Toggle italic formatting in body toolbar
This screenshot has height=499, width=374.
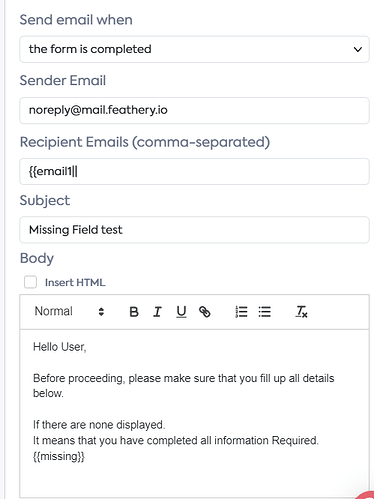[x=157, y=312]
